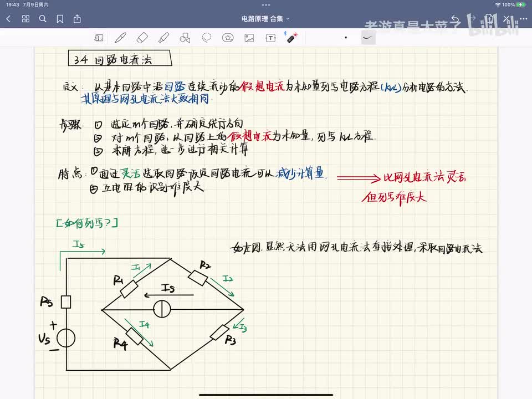Toggle read-only mode with crossed pen icon
Screen dimensions: 532x399
click(506, 19)
